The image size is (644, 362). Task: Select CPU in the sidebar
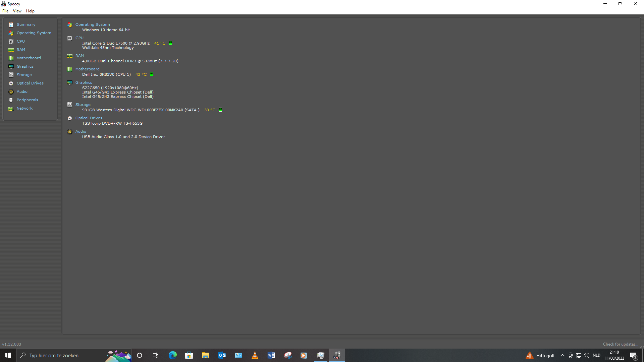[x=21, y=41]
